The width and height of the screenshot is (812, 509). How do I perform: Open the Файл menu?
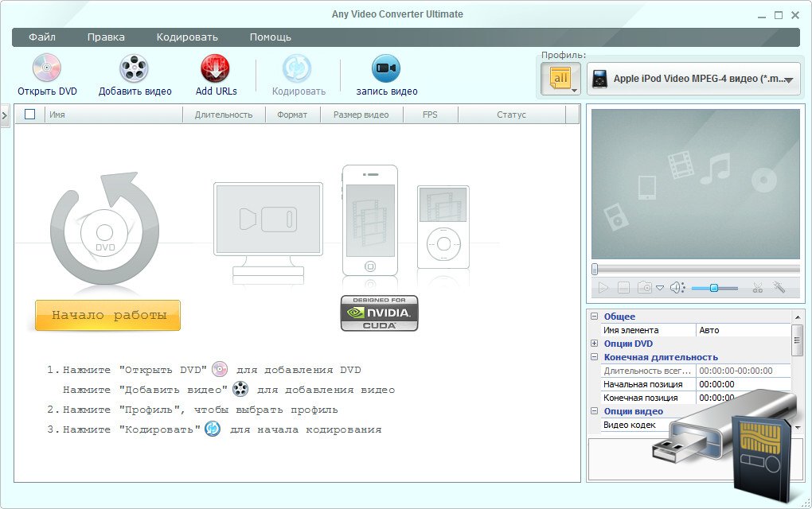tap(42, 37)
